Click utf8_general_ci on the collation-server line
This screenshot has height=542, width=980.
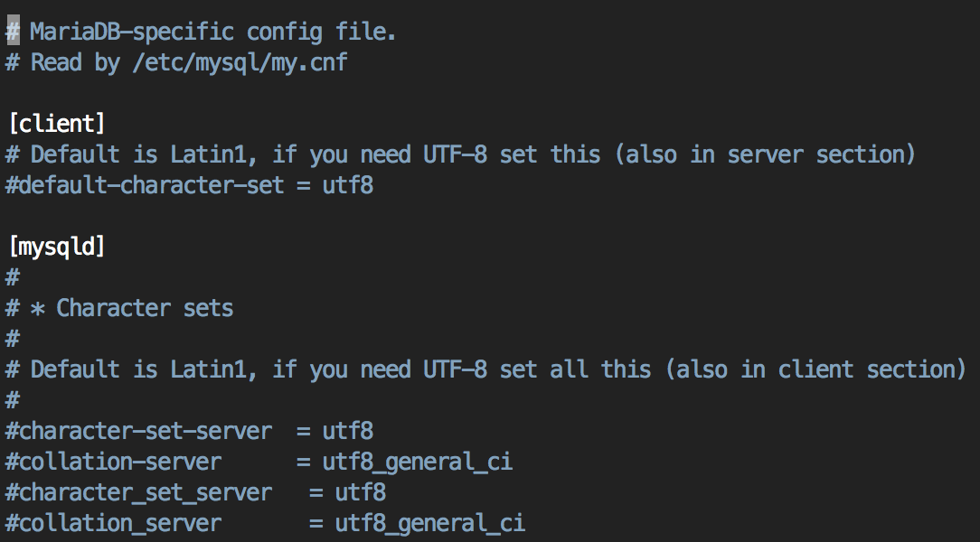(418, 463)
